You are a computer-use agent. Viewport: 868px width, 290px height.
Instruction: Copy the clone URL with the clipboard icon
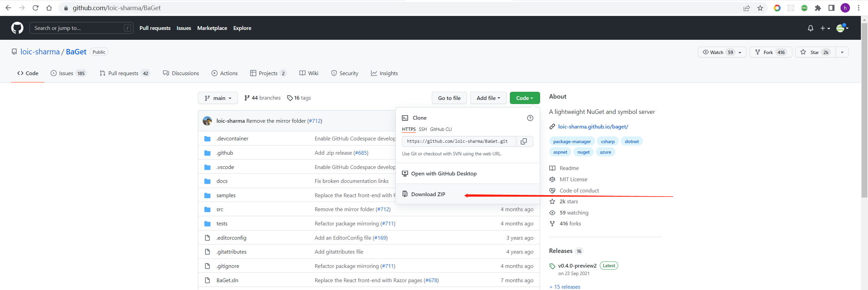(x=524, y=141)
